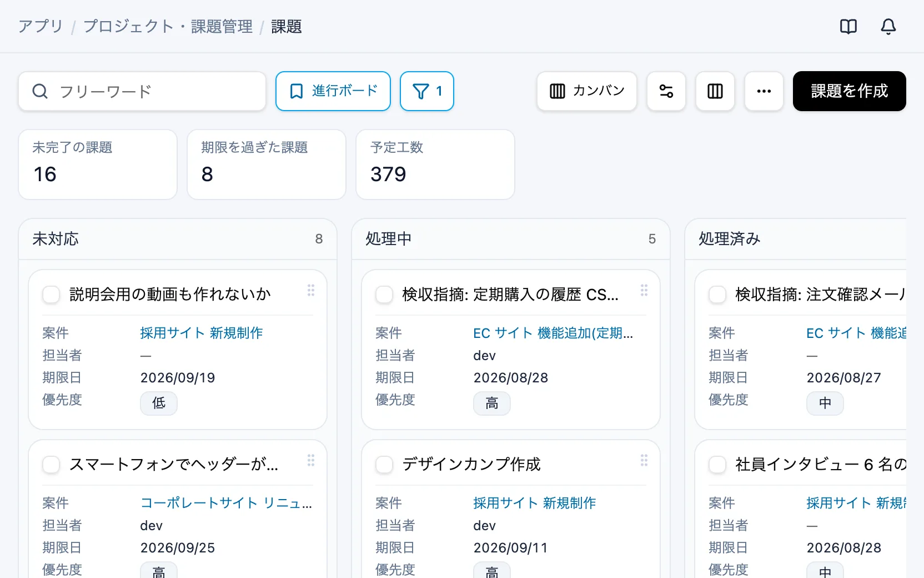This screenshot has width=924, height=578.
Task: Open the notifications bell
Action: 888,27
